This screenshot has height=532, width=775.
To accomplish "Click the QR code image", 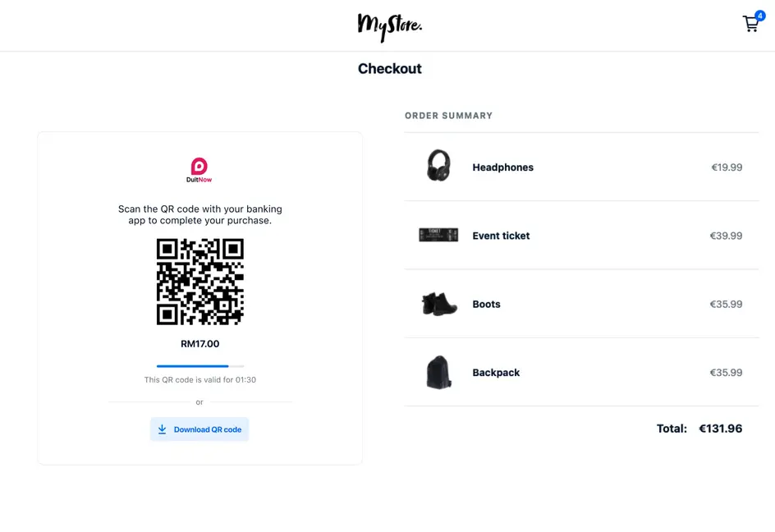I will point(199,281).
